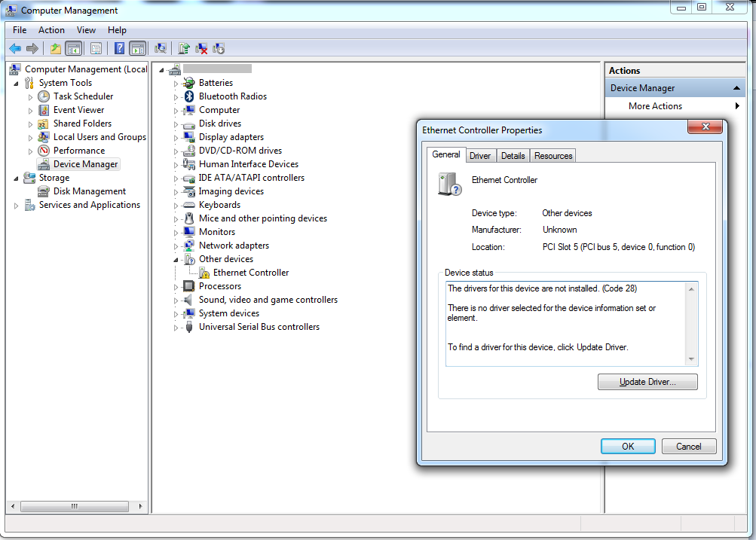The width and height of the screenshot is (756, 540).
Task: Collapse the System Tools node
Action: (17, 84)
